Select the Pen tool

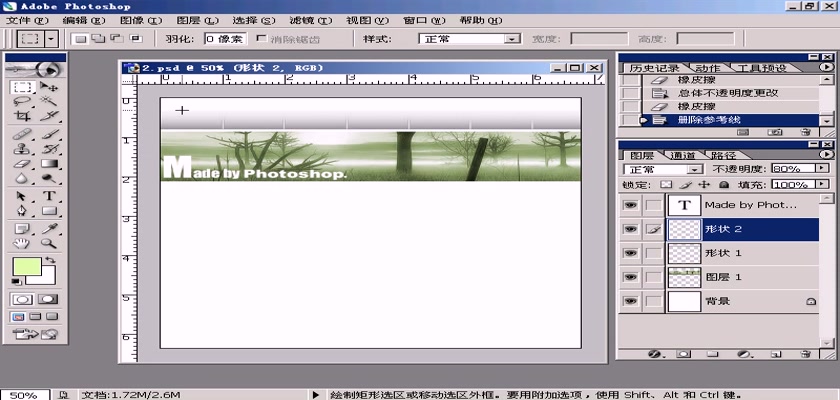pyautogui.click(x=22, y=210)
